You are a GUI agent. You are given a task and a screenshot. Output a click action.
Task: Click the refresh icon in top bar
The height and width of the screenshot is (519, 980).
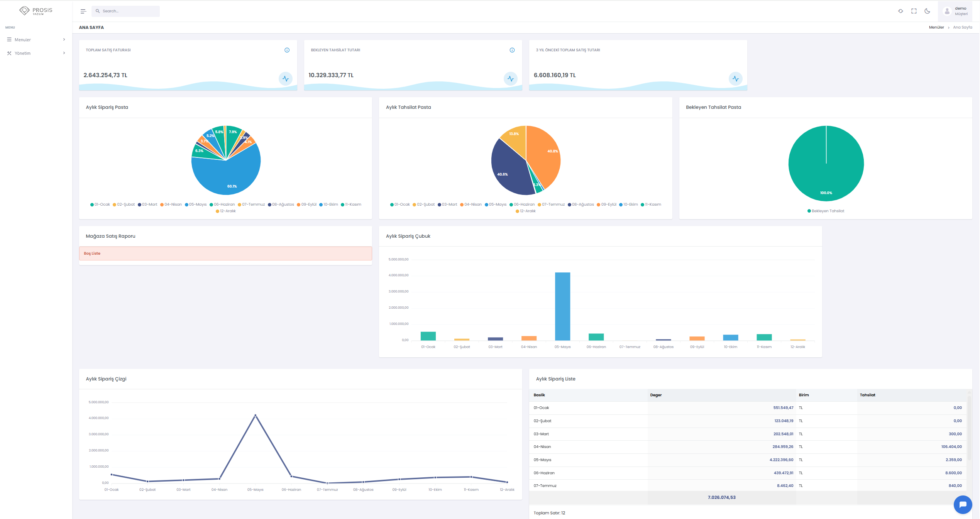coord(900,11)
